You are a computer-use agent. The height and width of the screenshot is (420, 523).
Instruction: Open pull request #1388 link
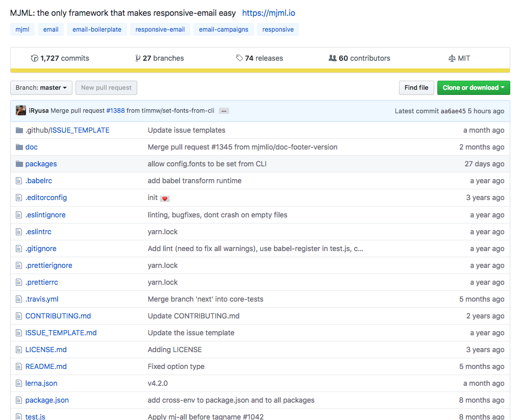pos(115,110)
